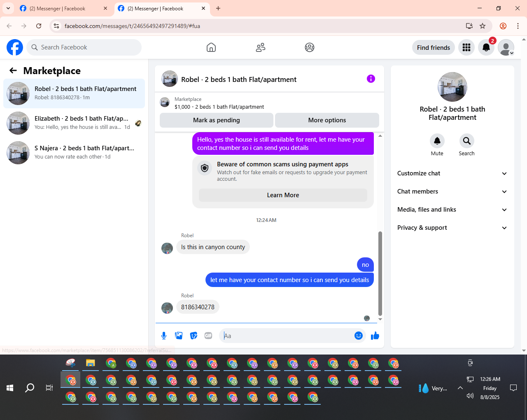
Task: Search in conversation magnifier icon
Action: pos(467,141)
